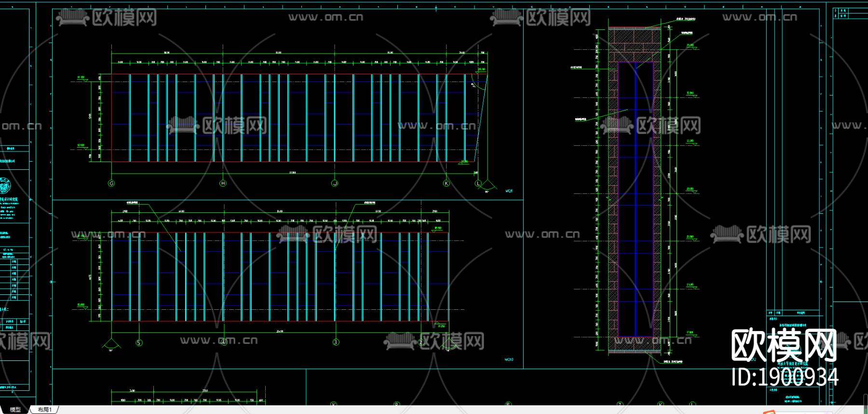Click the 25400 overall dimension text
The height and width of the screenshot is (414, 868).
[x=280, y=331]
